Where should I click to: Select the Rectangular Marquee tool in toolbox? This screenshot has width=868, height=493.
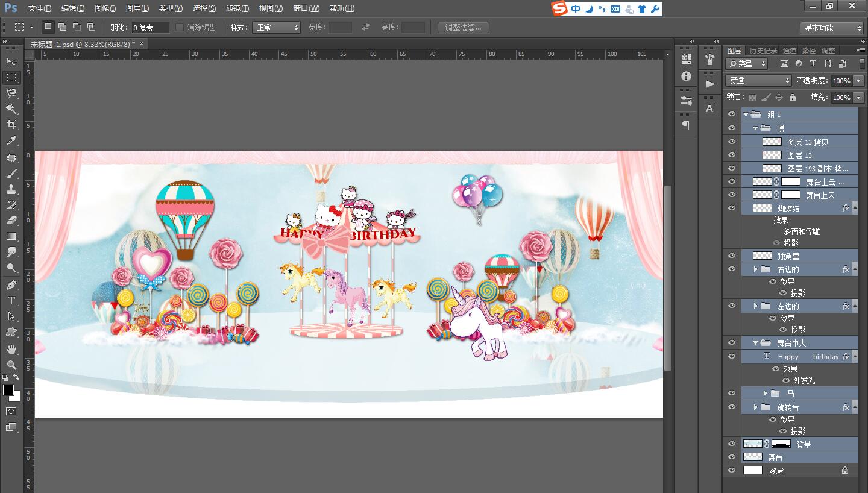11,77
